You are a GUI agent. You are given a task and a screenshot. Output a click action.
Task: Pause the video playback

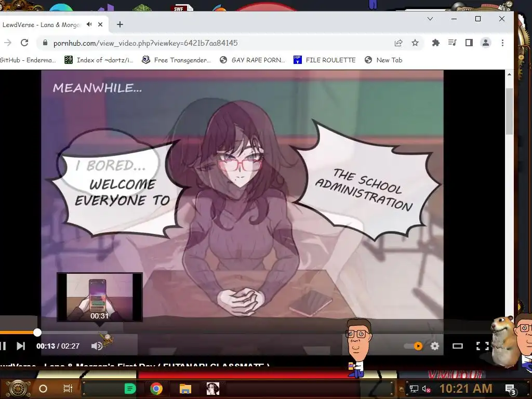(3, 346)
